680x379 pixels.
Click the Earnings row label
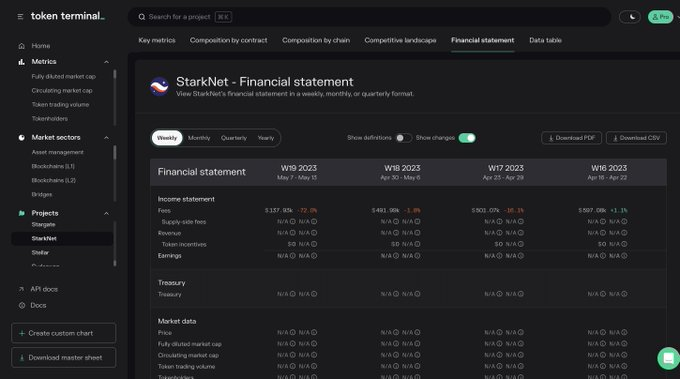170,255
